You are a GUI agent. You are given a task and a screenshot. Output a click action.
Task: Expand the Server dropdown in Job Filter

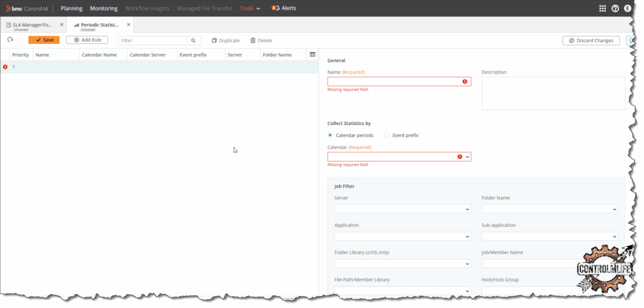[x=467, y=209]
